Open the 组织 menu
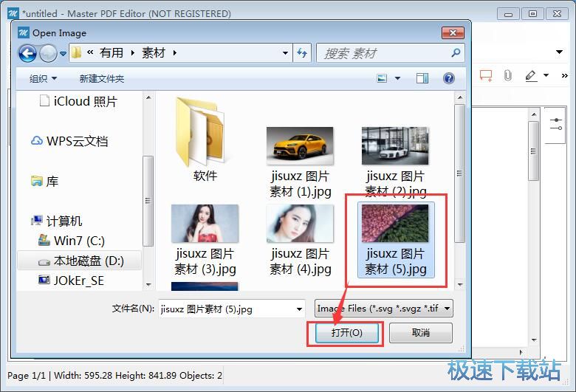 [43, 78]
